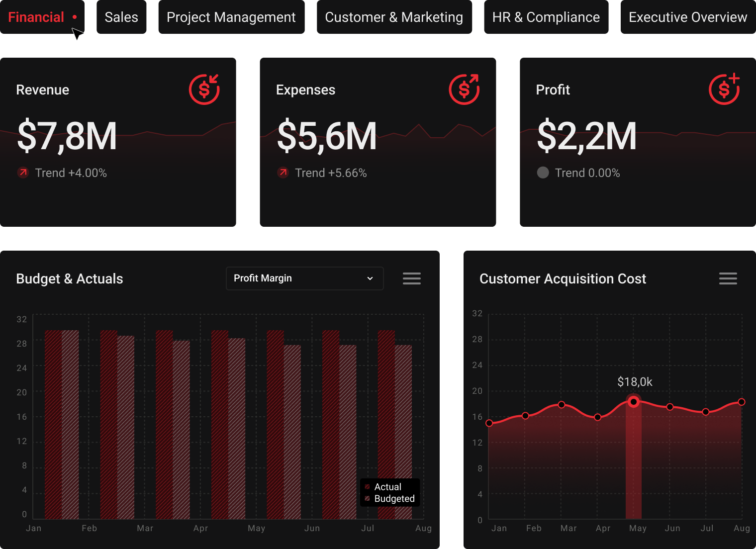Image resolution: width=756 pixels, height=549 pixels.
Task: Toggle the Budgeted legend series
Action: click(x=389, y=499)
